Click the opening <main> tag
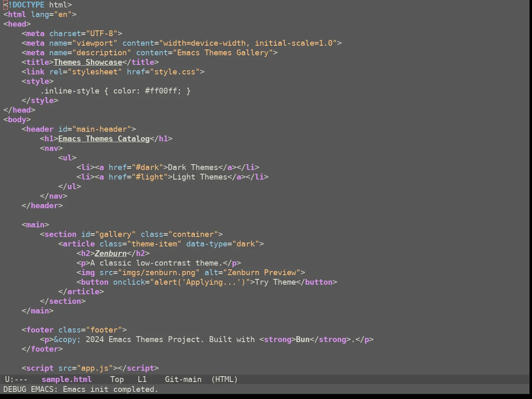The width and height of the screenshot is (532, 399). [x=35, y=225]
